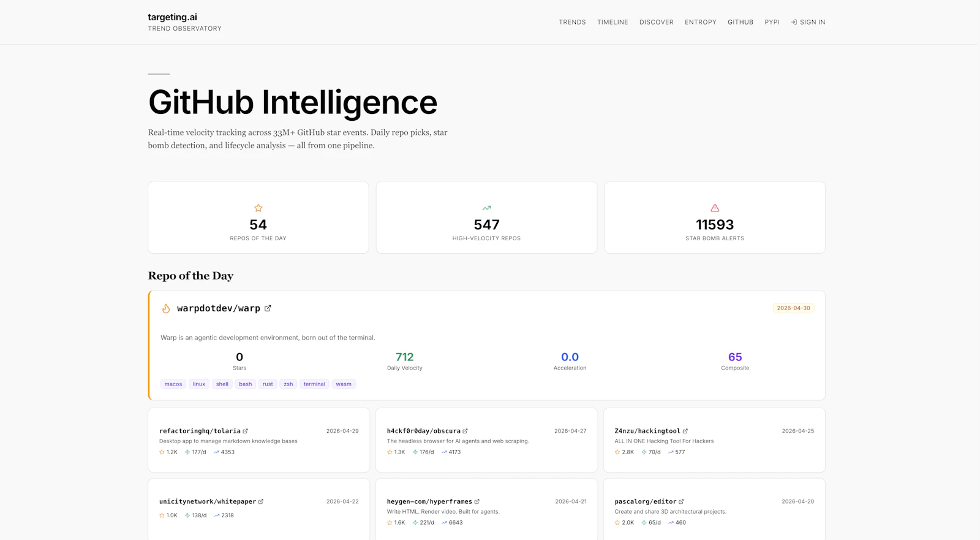Image resolution: width=980 pixels, height=540 pixels.
Task: Click external link icon beside h4ckf0r0day/obscura
Action: coord(465,431)
